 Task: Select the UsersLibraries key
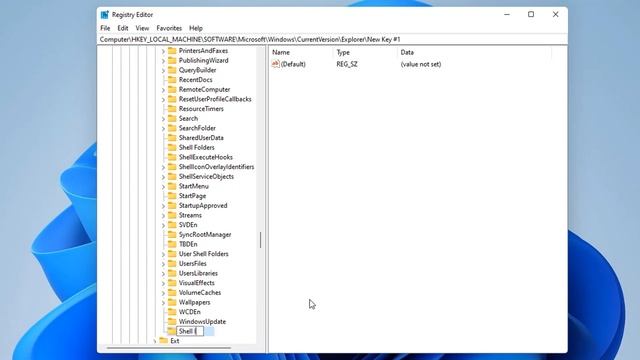(198, 273)
